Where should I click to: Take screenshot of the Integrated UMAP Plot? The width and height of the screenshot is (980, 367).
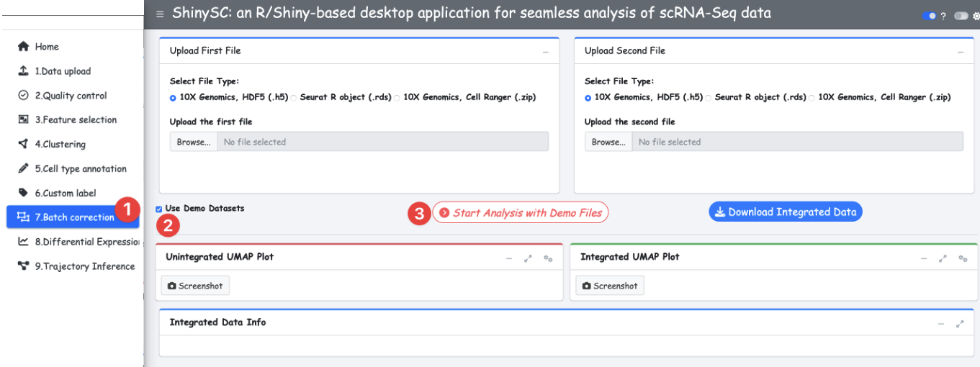click(x=610, y=286)
